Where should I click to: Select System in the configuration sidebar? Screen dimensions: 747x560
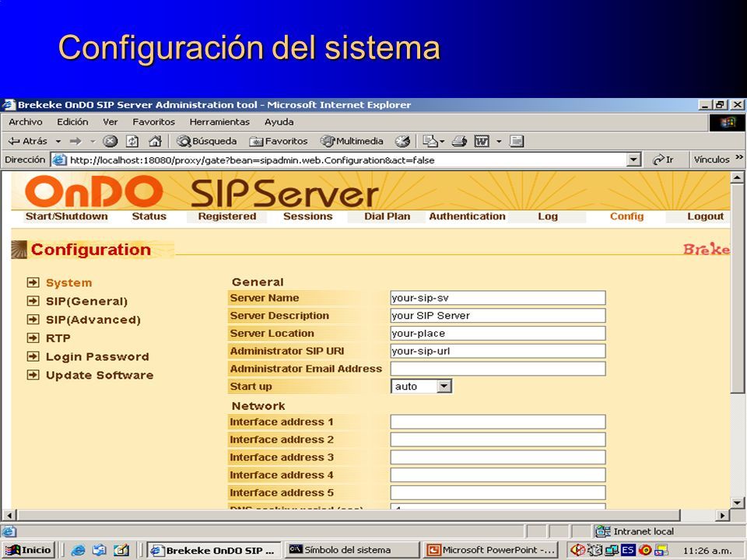coord(68,283)
